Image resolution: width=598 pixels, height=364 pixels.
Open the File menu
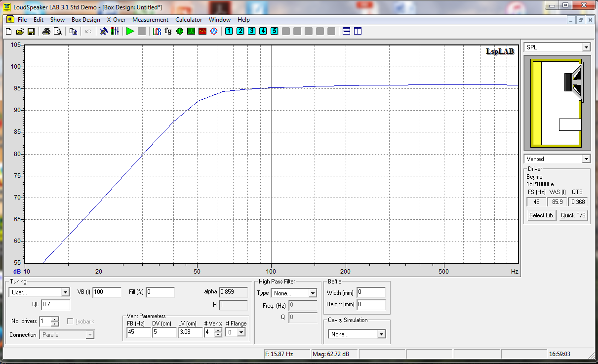22,20
